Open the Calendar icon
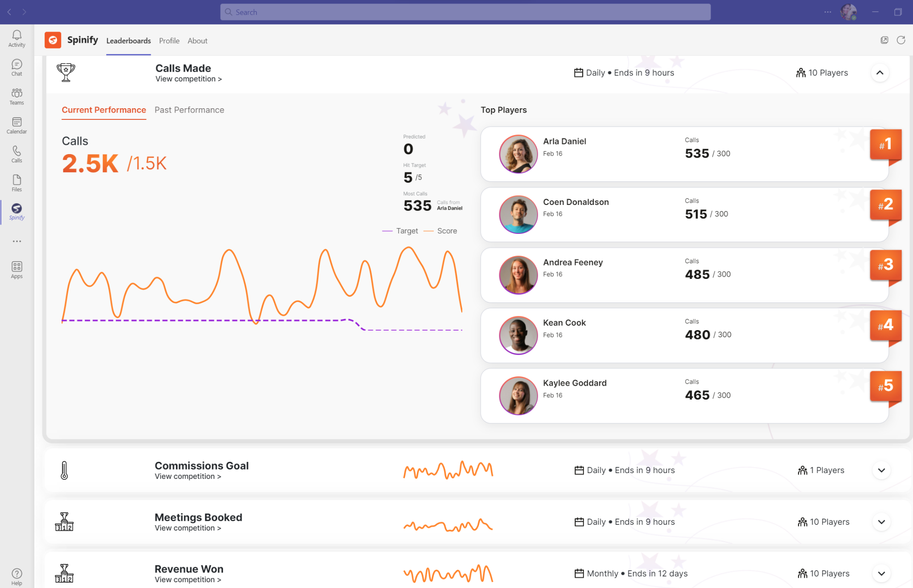The height and width of the screenshot is (588, 913). [16, 125]
